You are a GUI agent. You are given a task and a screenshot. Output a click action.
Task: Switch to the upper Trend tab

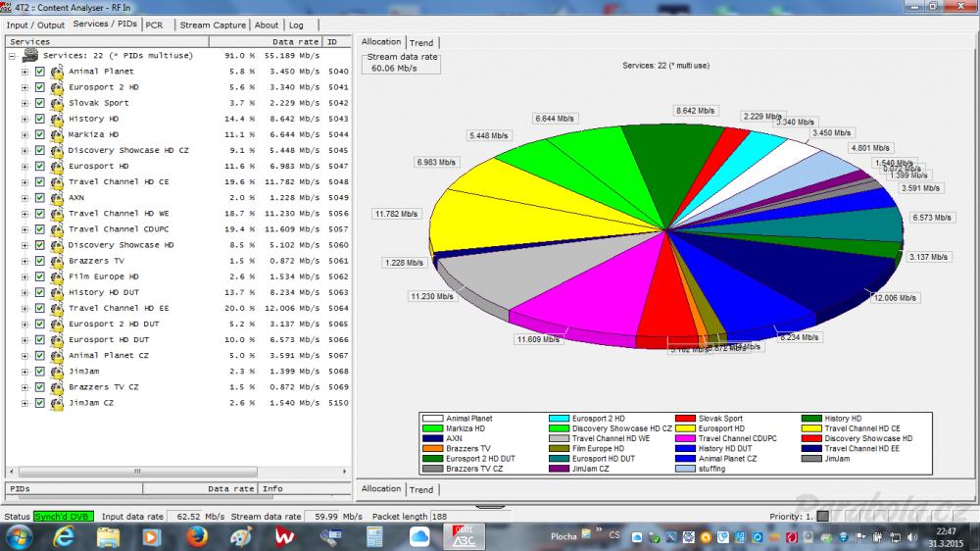421,42
